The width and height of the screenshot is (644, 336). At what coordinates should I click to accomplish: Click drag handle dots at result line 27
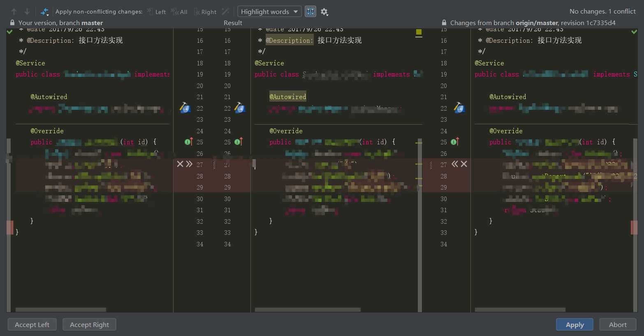(x=214, y=165)
